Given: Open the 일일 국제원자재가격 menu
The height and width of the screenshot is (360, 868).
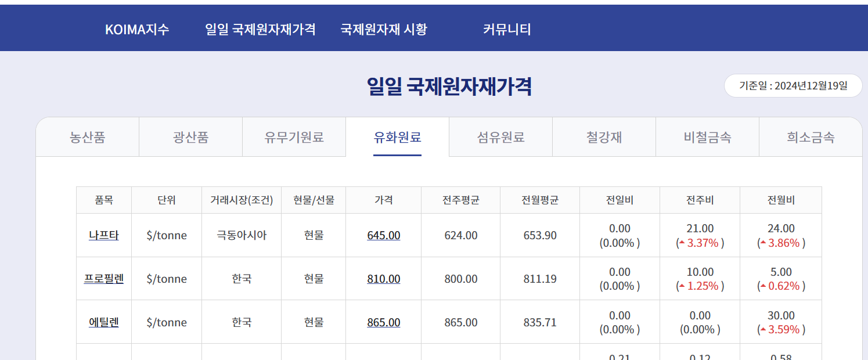Looking at the screenshot, I should click(260, 29).
